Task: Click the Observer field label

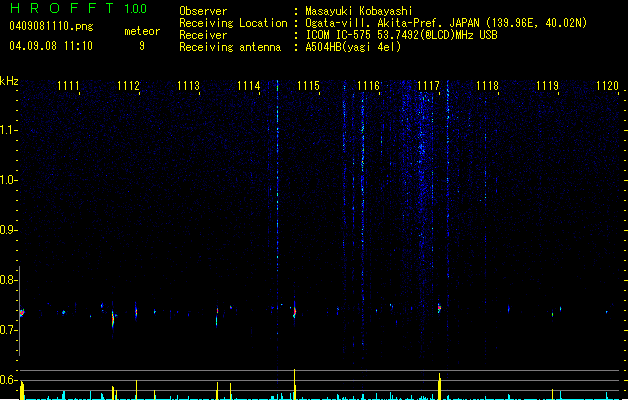Action: pos(203,11)
